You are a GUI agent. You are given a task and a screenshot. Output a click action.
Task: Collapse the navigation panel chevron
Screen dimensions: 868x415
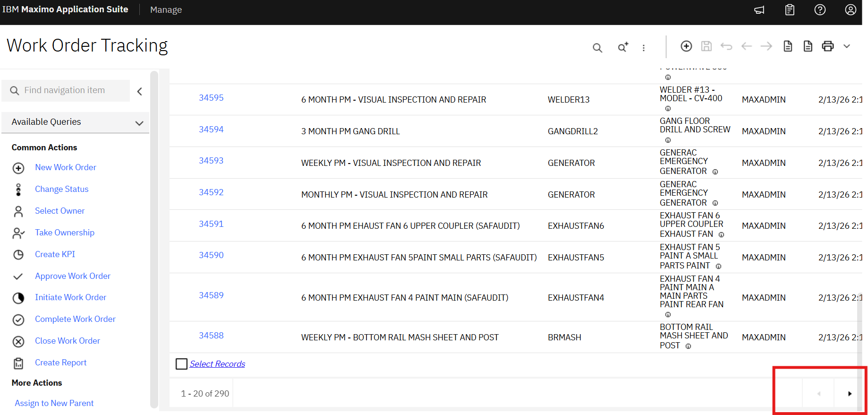pyautogui.click(x=140, y=92)
